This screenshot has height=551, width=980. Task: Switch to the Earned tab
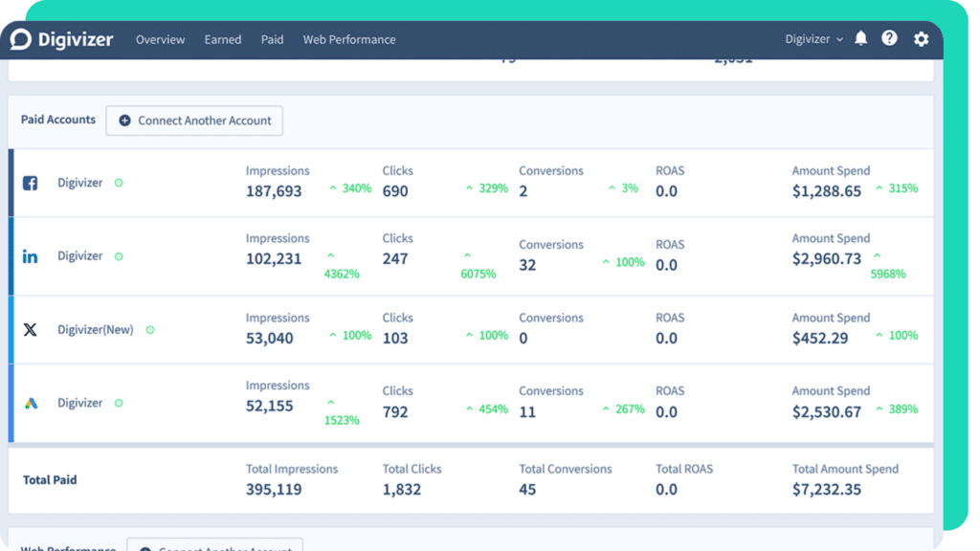(x=222, y=39)
